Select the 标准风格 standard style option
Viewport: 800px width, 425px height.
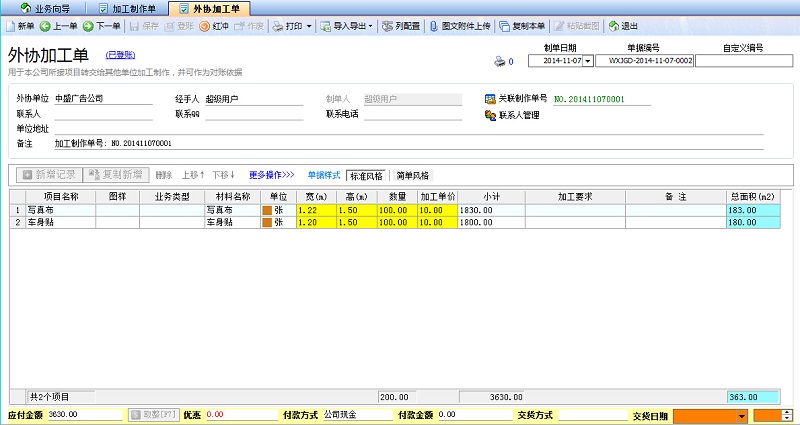click(366, 174)
